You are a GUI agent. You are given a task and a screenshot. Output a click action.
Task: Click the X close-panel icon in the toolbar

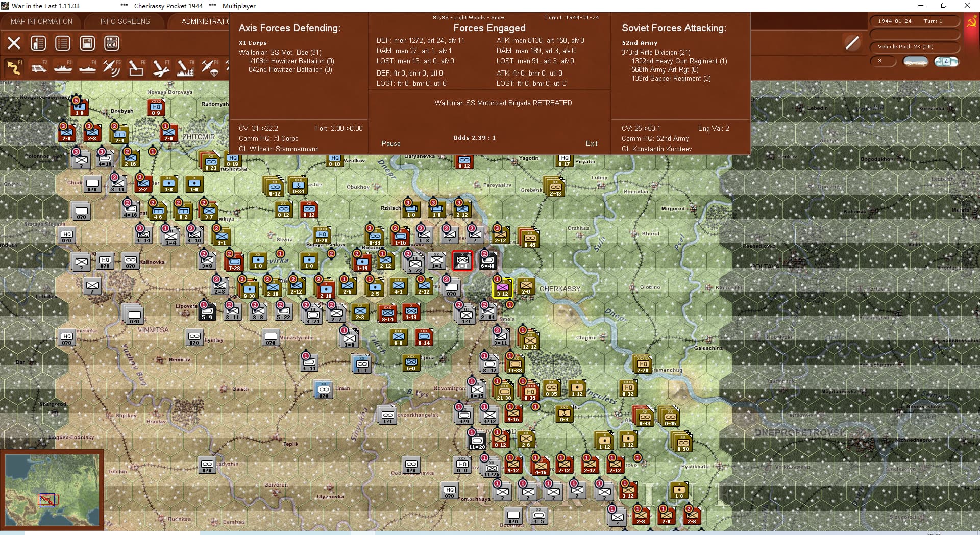click(14, 43)
